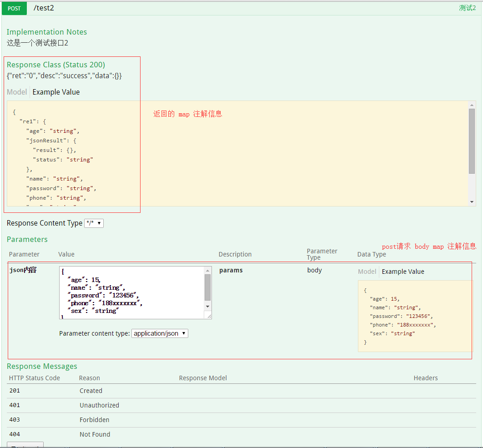Click the Implementation Notes heading
The width and height of the screenshot is (483, 448).
(x=47, y=32)
